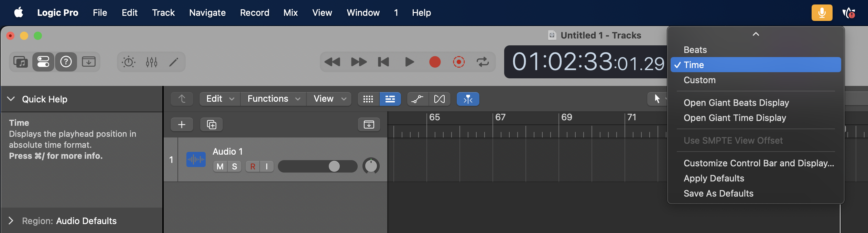
Task: Click the duplicate track icon
Action: tap(211, 124)
